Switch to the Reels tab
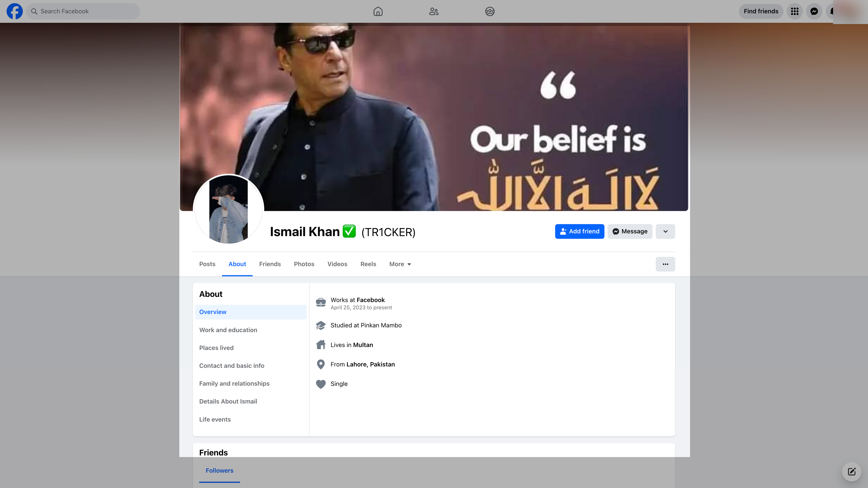The image size is (868, 488). 368,264
